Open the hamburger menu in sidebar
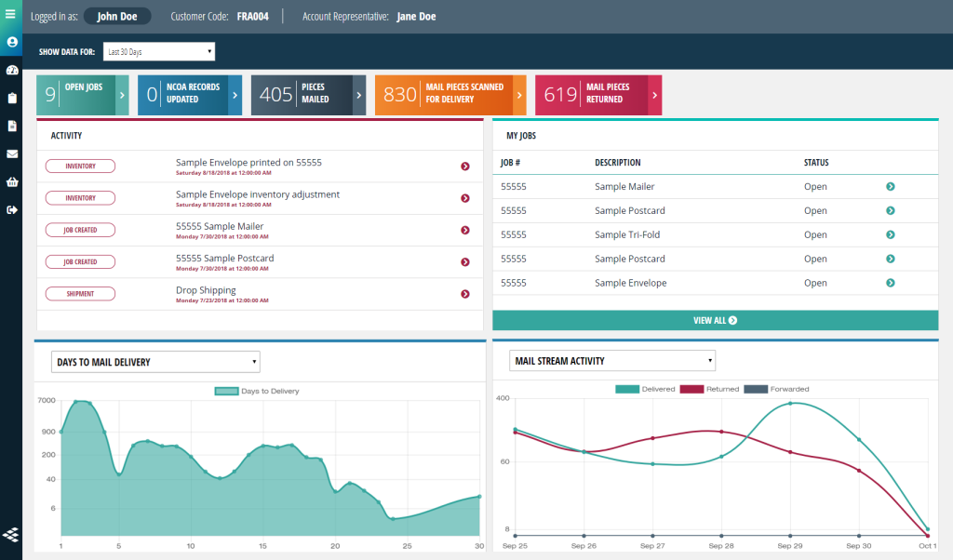The height and width of the screenshot is (560, 953). [11, 14]
